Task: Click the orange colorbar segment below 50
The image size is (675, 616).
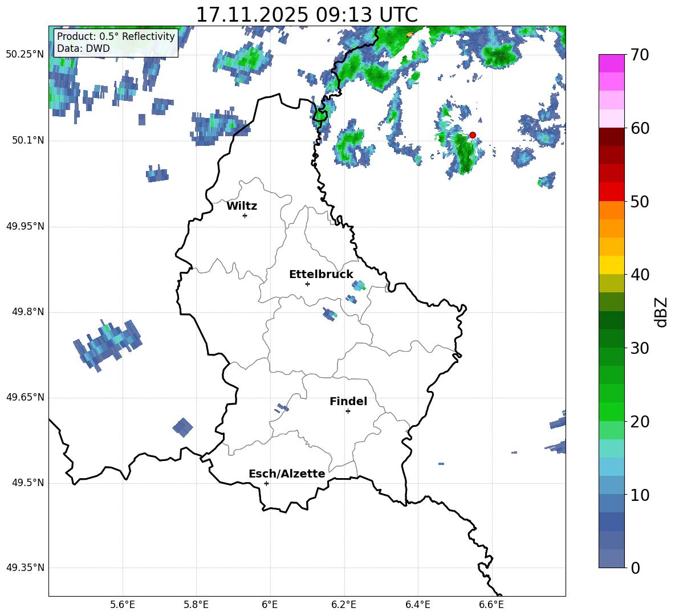Action: click(611, 210)
